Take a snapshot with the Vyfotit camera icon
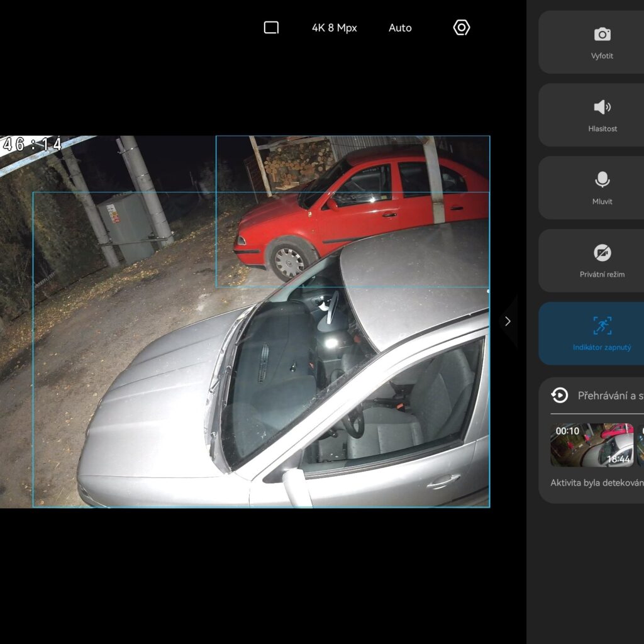 [602, 35]
